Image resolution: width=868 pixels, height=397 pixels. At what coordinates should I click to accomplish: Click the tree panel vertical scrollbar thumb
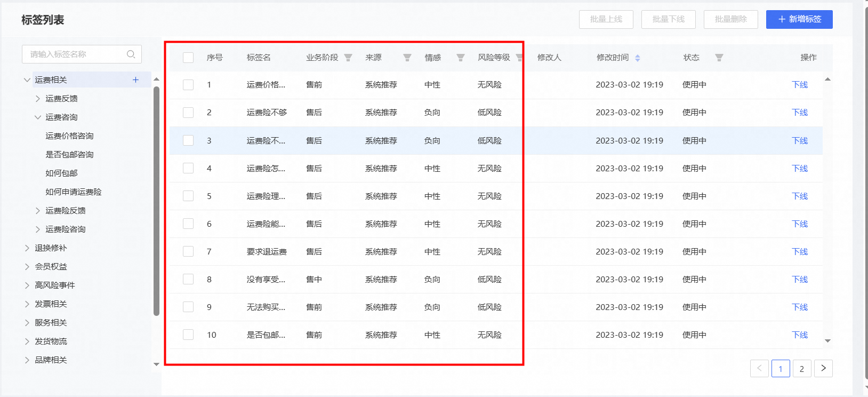(156, 201)
